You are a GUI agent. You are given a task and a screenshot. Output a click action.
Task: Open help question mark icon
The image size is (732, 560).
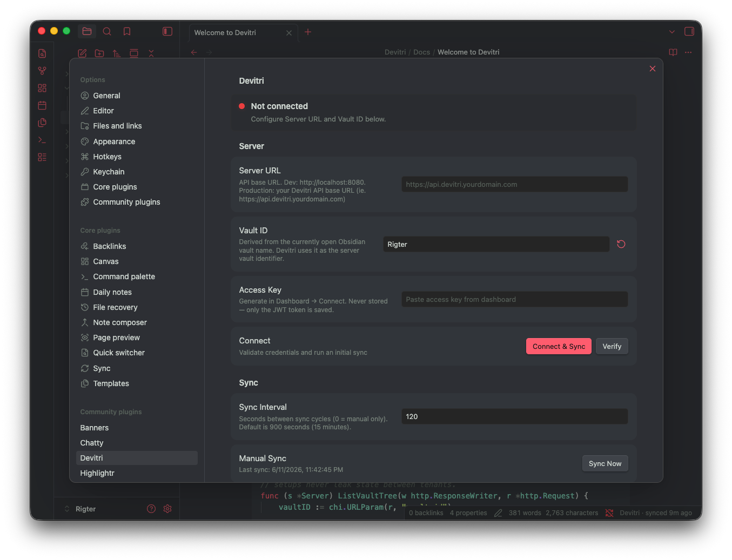(151, 509)
